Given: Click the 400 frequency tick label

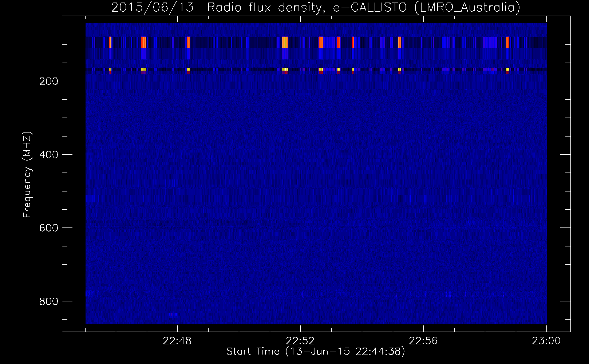Looking at the screenshot, I should point(49,155).
